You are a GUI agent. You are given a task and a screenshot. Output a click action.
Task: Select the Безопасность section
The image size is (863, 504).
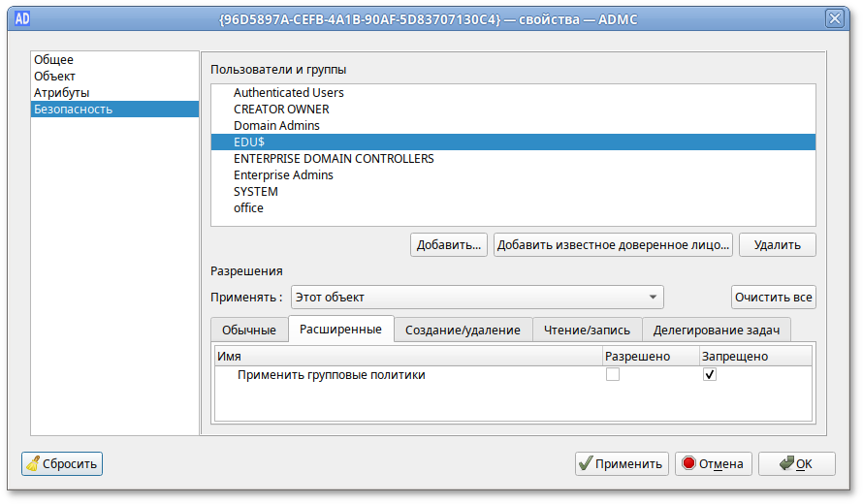click(115, 109)
